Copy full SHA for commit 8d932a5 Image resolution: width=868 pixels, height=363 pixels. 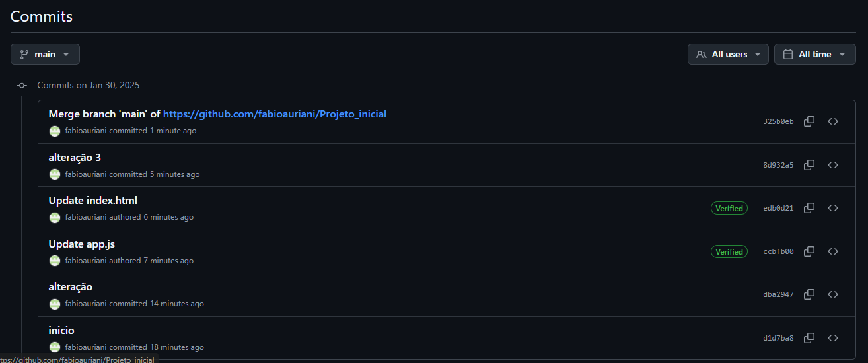[809, 165]
